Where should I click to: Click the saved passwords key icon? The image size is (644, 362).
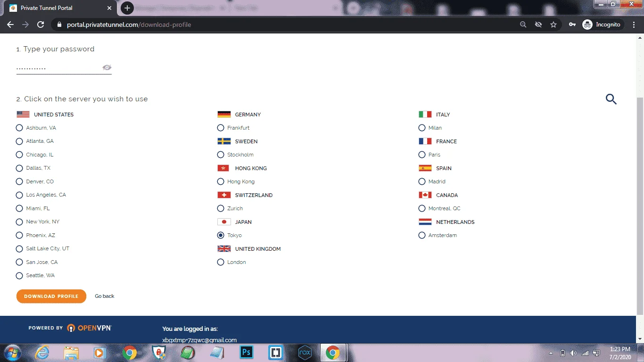(x=572, y=25)
